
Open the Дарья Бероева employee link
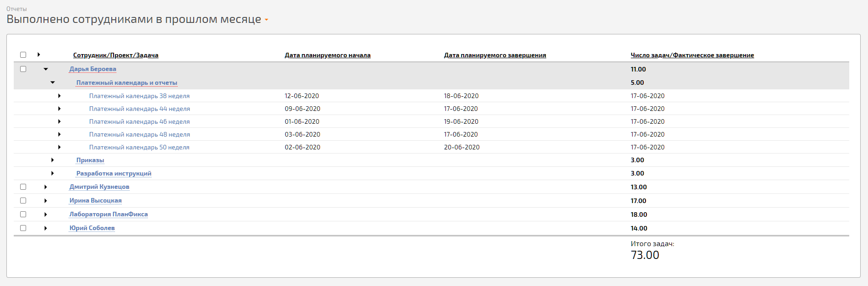(x=93, y=69)
